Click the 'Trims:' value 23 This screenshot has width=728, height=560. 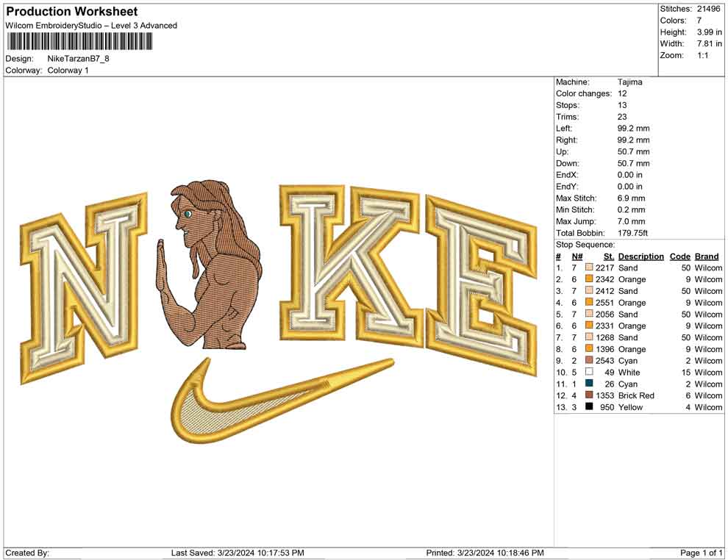pos(622,116)
